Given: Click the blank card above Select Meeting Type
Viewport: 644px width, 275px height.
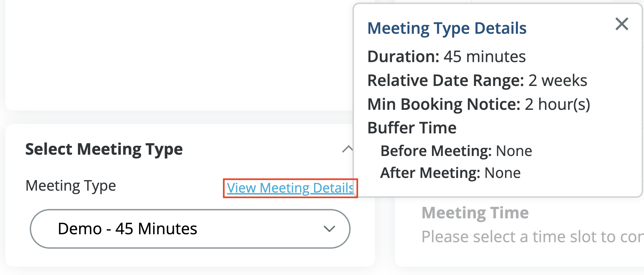Looking at the screenshot, I should [178, 54].
